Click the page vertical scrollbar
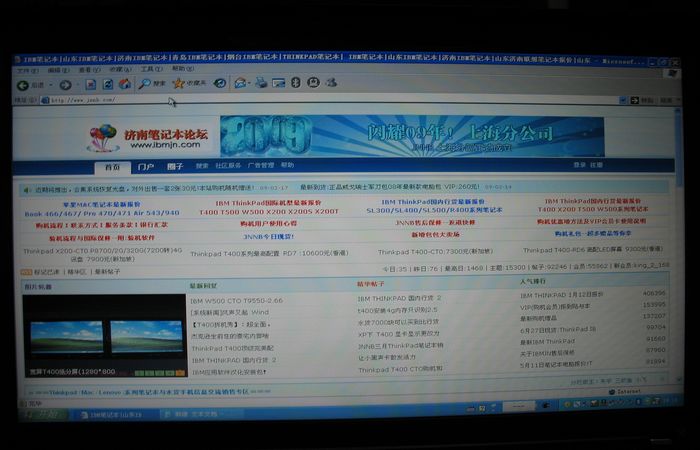Viewport: 700px width, 450px height. (x=679, y=243)
